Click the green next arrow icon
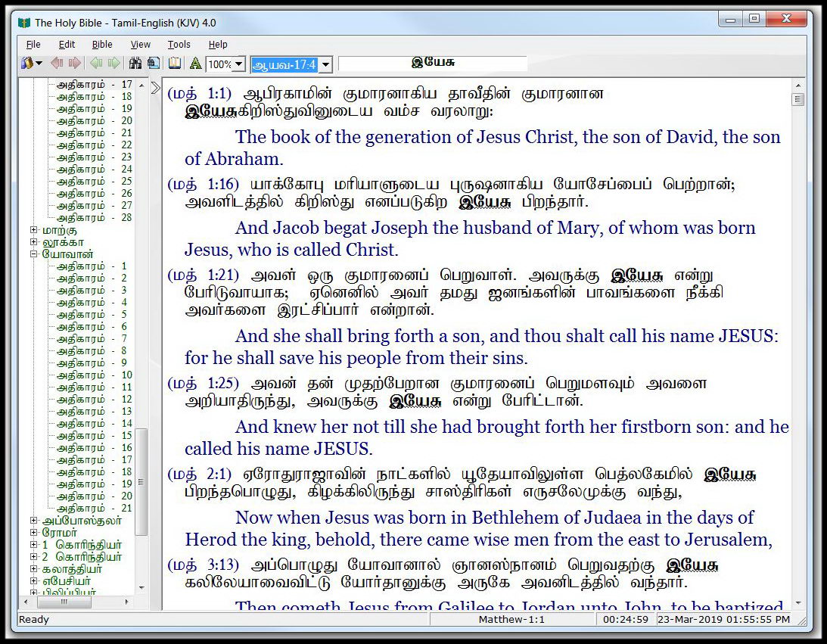 coord(114,64)
